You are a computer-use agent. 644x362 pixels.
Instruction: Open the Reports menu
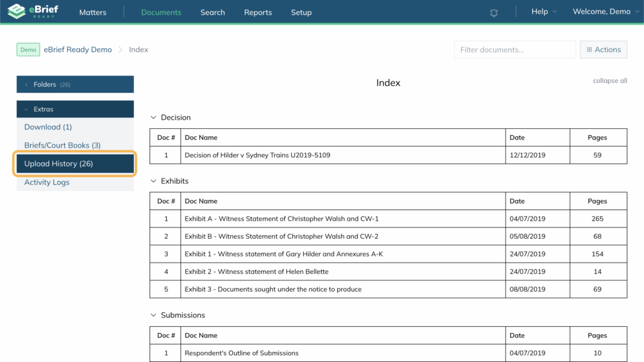coord(258,13)
